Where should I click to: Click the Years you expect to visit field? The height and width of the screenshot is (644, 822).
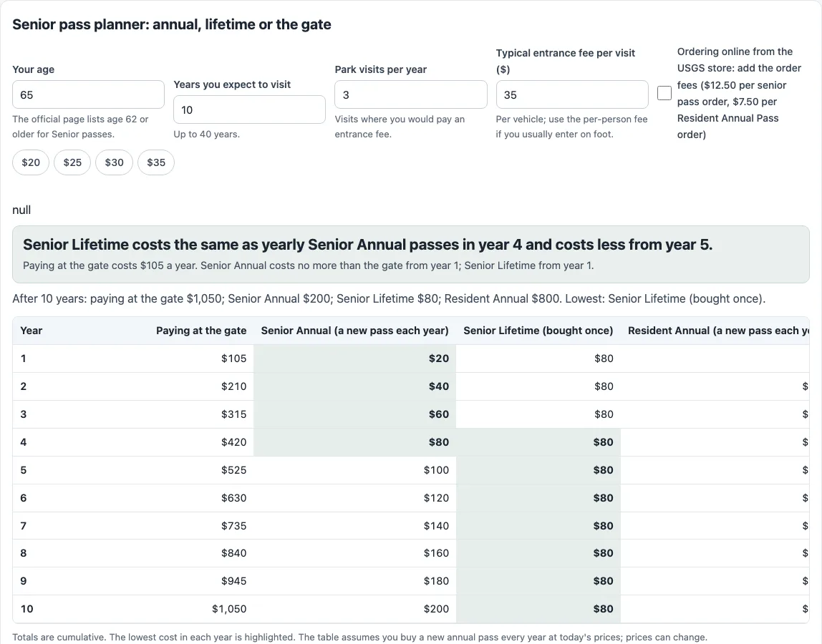(249, 110)
